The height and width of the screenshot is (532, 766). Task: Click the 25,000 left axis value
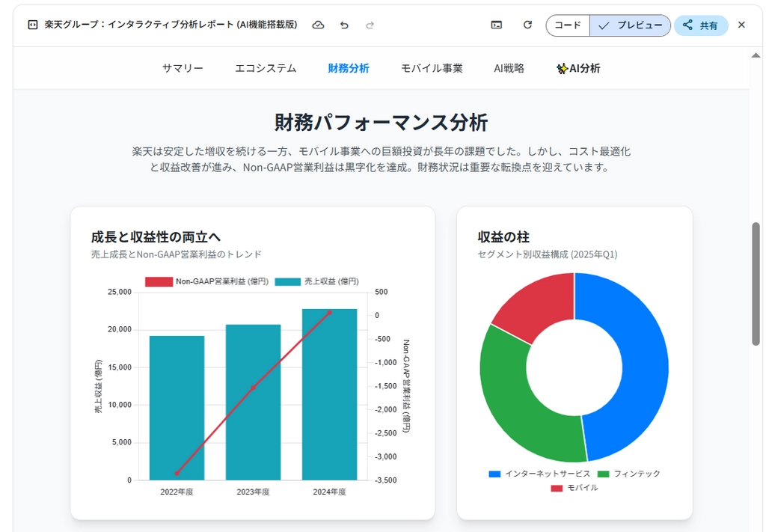(120, 292)
